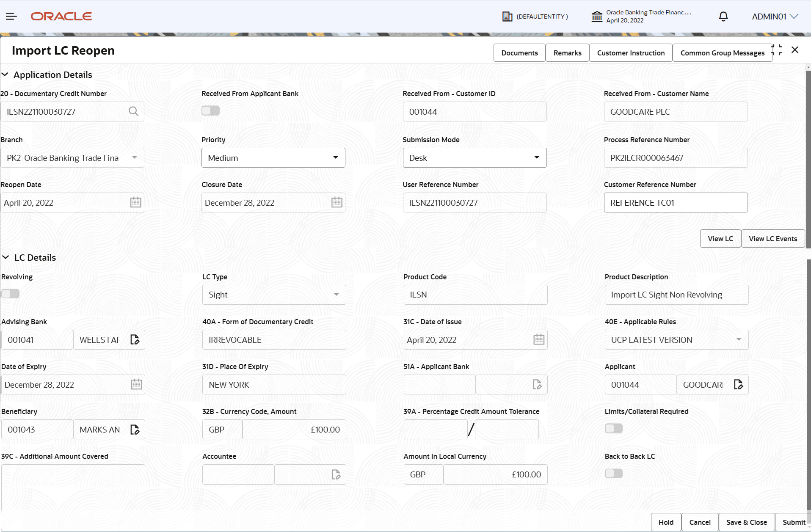Turn on the Revolving toggle
The height and width of the screenshot is (532, 811).
[11, 293]
